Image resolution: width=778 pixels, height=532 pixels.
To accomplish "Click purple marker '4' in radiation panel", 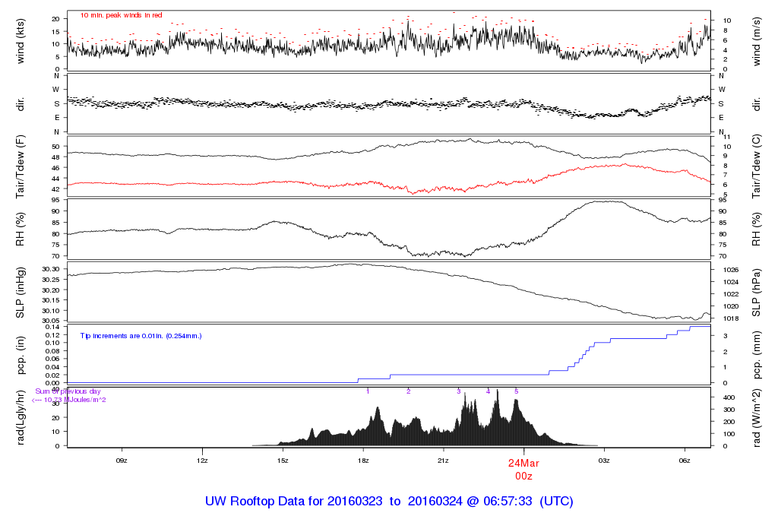I will [x=489, y=391].
